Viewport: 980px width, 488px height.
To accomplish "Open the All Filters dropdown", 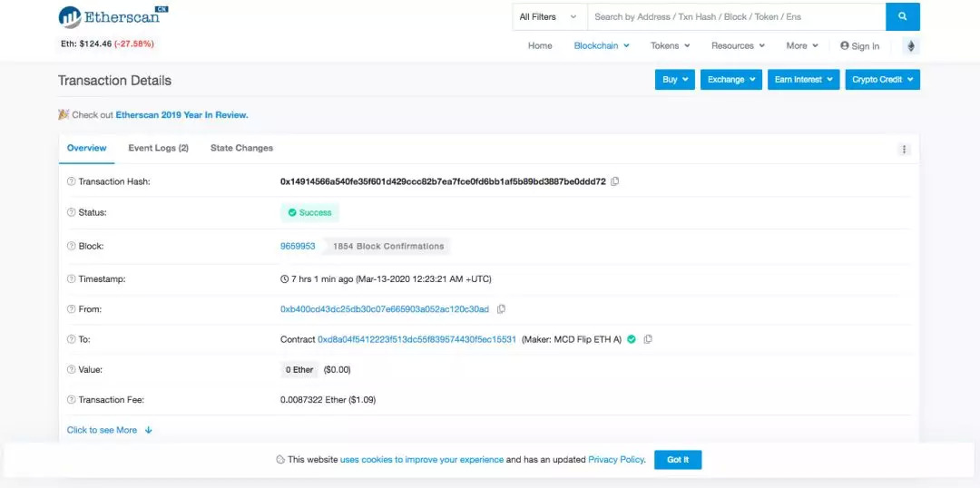I will click(x=549, y=17).
